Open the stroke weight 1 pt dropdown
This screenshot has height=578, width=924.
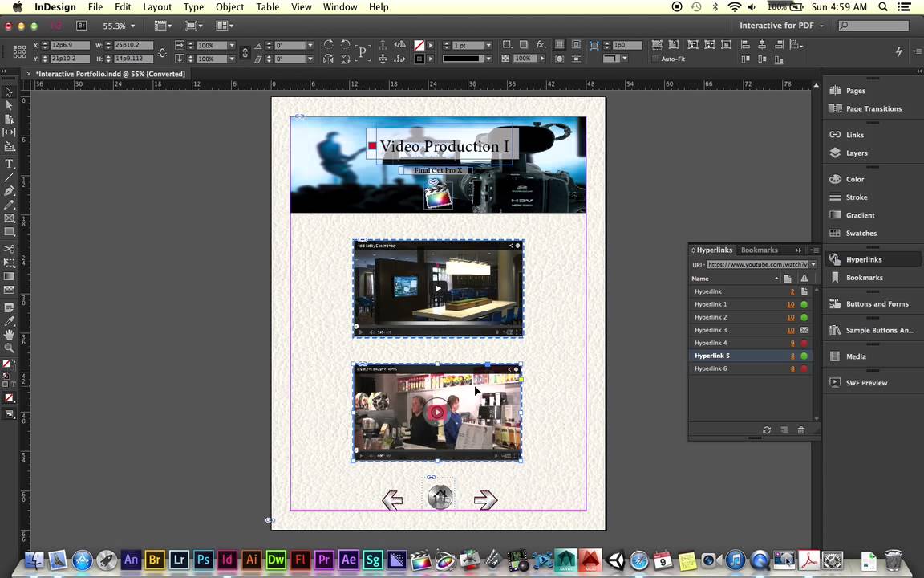(488, 46)
